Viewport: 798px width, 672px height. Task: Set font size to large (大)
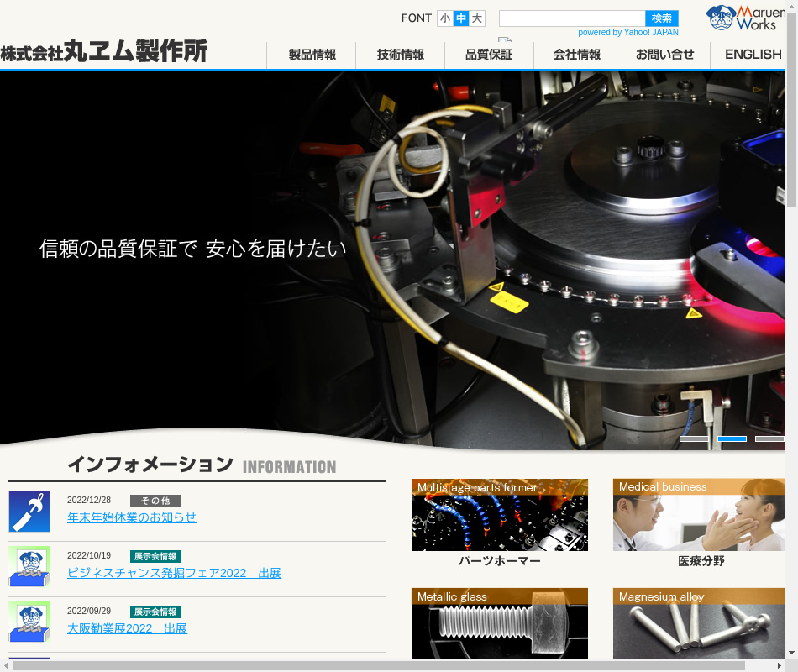[477, 18]
